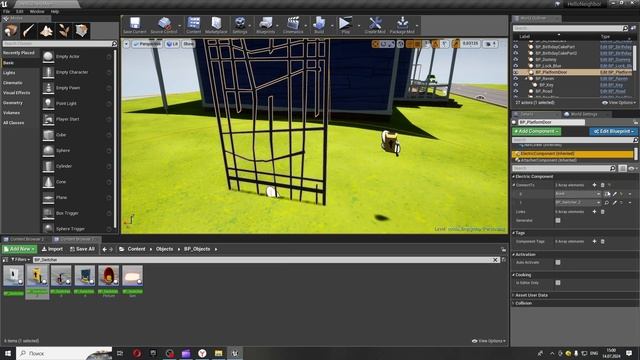Image resolution: width=640 pixels, height=360 pixels.
Task: Click the Windows Start button
Action: [x=8, y=353]
